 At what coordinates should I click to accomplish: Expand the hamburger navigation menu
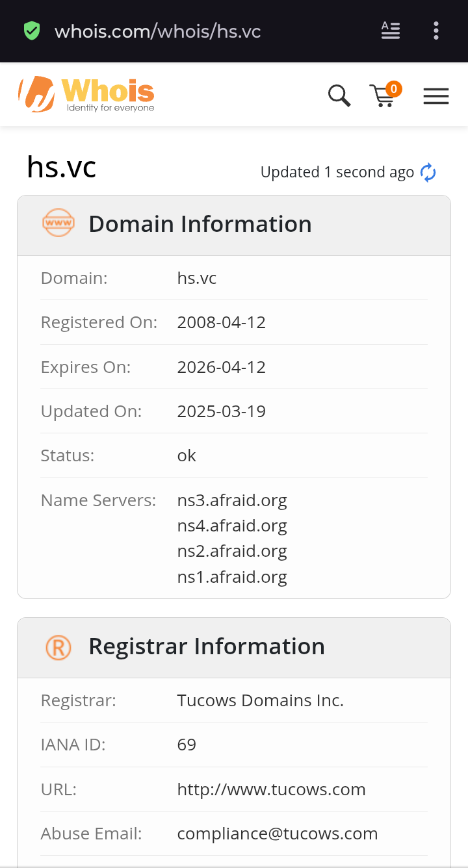tap(436, 97)
